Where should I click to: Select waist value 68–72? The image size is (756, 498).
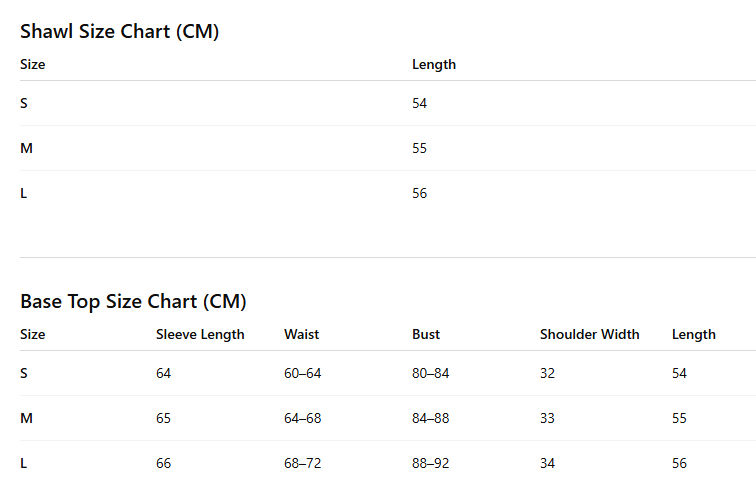click(x=302, y=463)
